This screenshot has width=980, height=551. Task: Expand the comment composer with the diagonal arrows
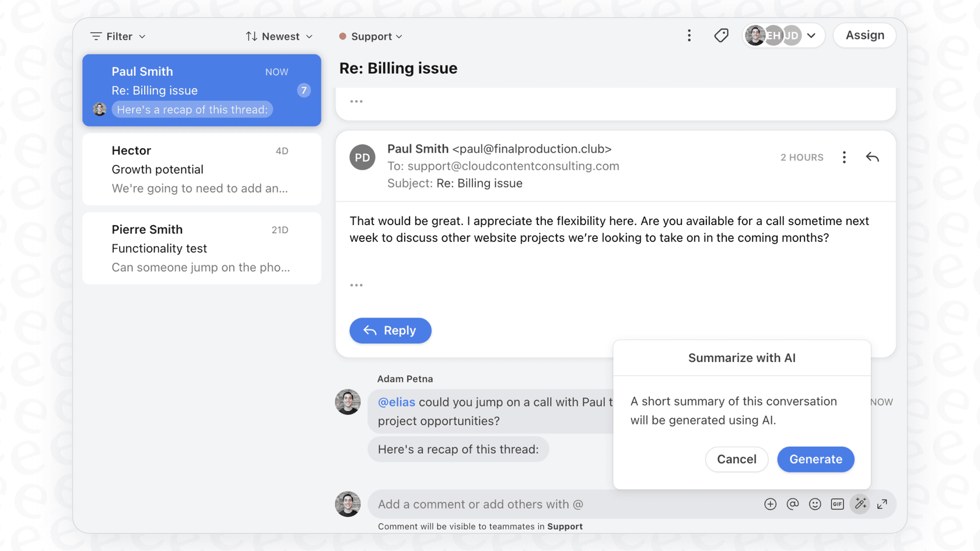click(x=881, y=504)
